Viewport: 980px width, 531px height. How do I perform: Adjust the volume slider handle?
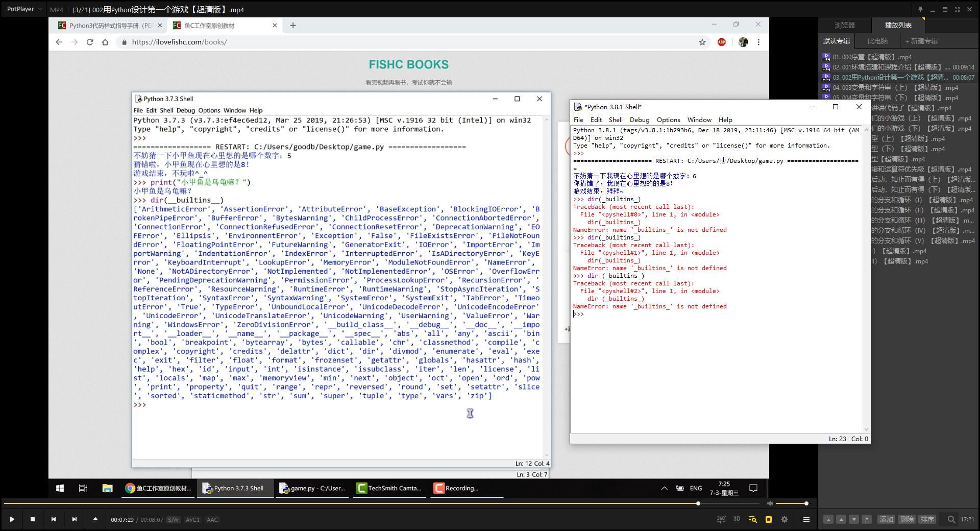point(806,503)
